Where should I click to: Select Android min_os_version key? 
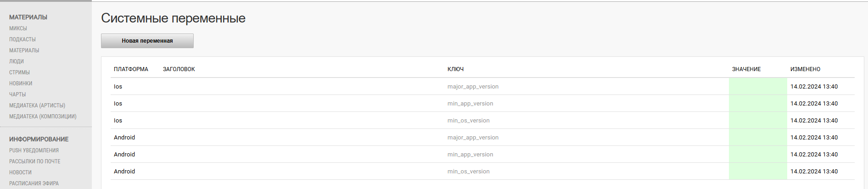click(468, 172)
